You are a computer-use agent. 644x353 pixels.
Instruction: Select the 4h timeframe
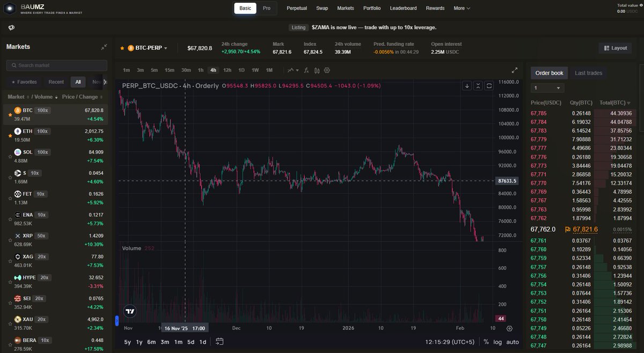click(213, 70)
